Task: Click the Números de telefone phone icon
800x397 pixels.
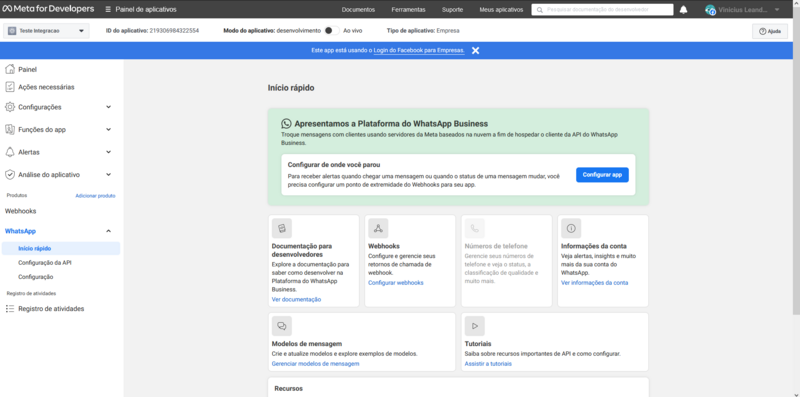Action: pyautogui.click(x=474, y=229)
